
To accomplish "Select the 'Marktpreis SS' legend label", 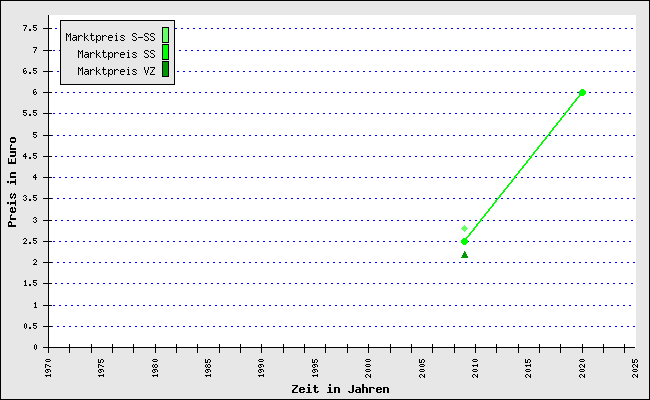I will (x=116, y=53).
